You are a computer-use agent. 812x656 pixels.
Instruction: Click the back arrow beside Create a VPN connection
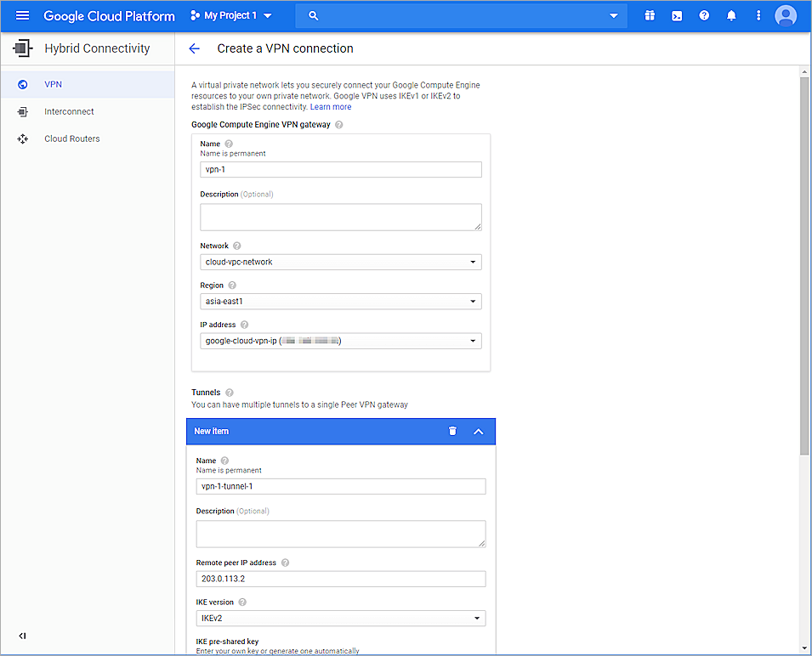(x=194, y=48)
